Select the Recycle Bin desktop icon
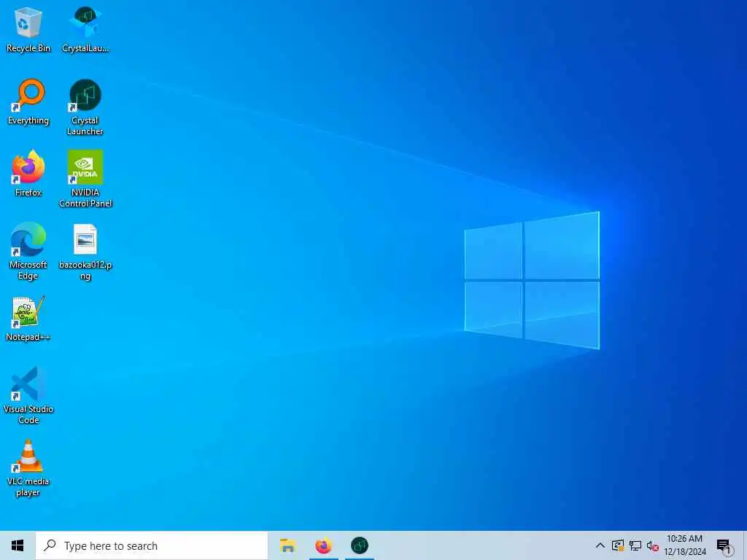747x560 pixels. [28, 29]
